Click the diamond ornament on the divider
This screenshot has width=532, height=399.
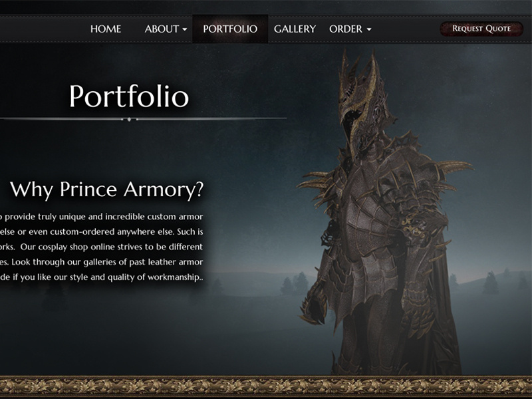point(129,119)
